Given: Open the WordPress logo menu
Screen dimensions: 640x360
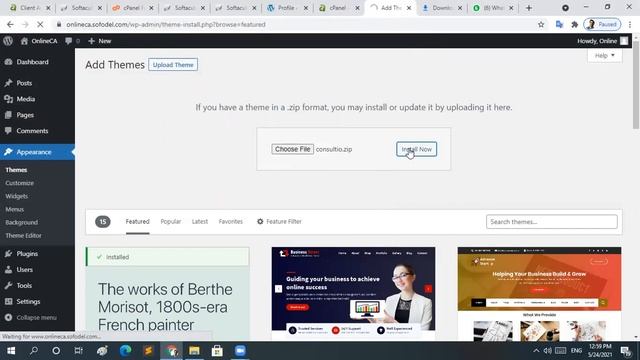Looking at the screenshot, I should [x=8, y=41].
